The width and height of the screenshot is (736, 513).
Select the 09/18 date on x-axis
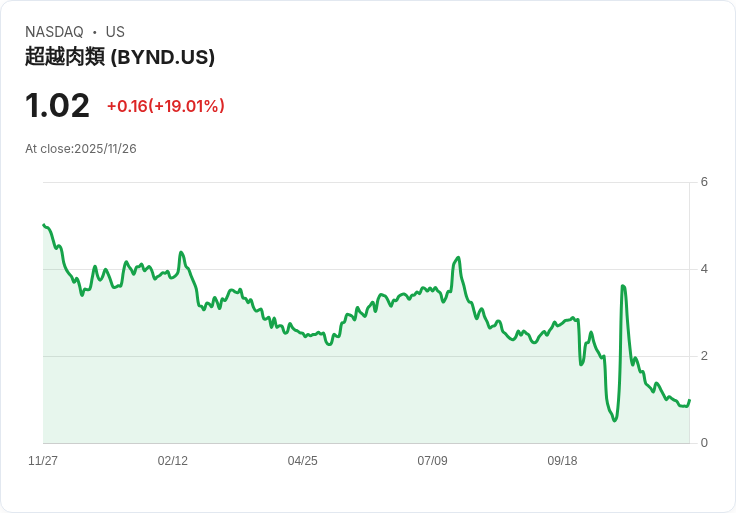pyautogui.click(x=562, y=461)
